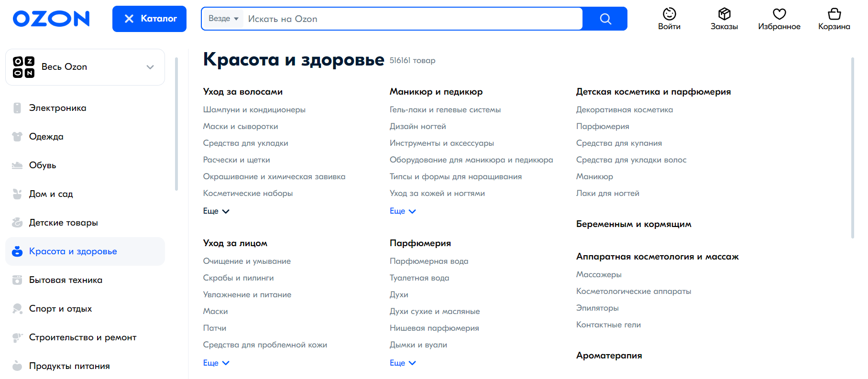
Task: Click Контактные гели
Action: [609, 325]
